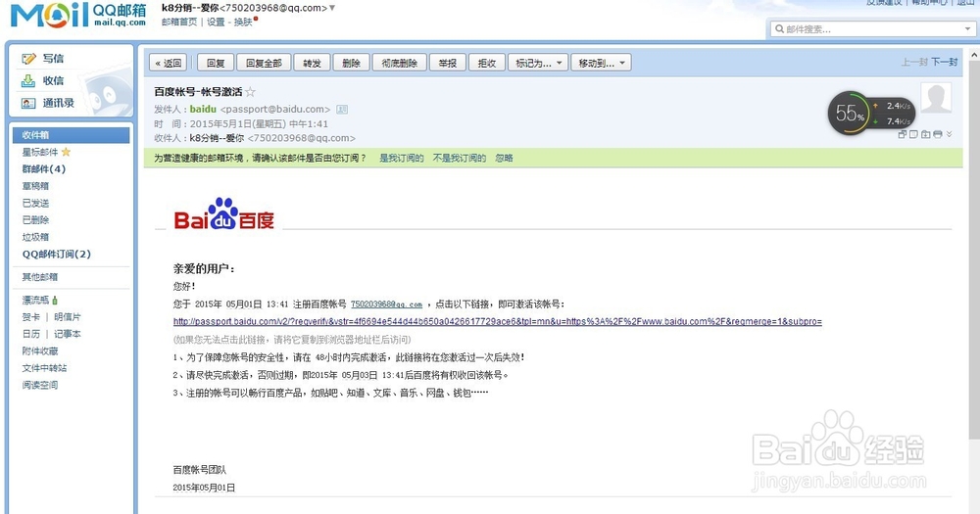Click the note icon in email header
The width and height of the screenshot is (980, 514).
913,134
